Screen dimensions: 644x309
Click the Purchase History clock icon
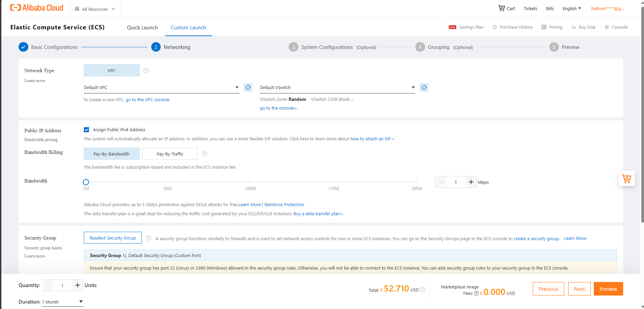coord(495,27)
